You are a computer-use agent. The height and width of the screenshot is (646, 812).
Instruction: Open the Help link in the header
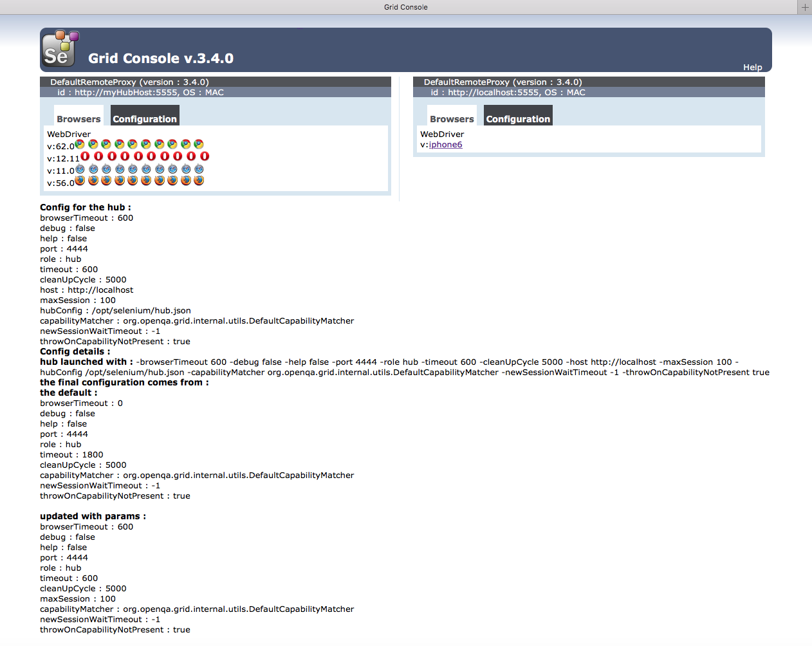pyautogui.click(x=753, y=67)
